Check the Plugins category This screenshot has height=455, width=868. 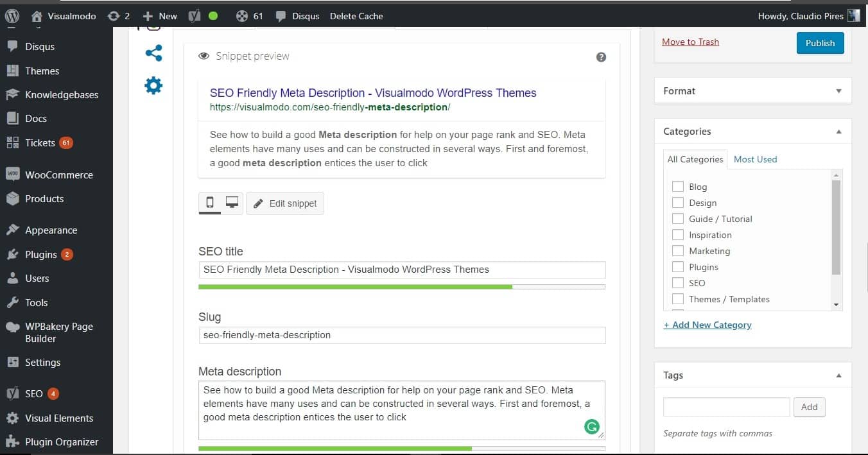(678, 267)
